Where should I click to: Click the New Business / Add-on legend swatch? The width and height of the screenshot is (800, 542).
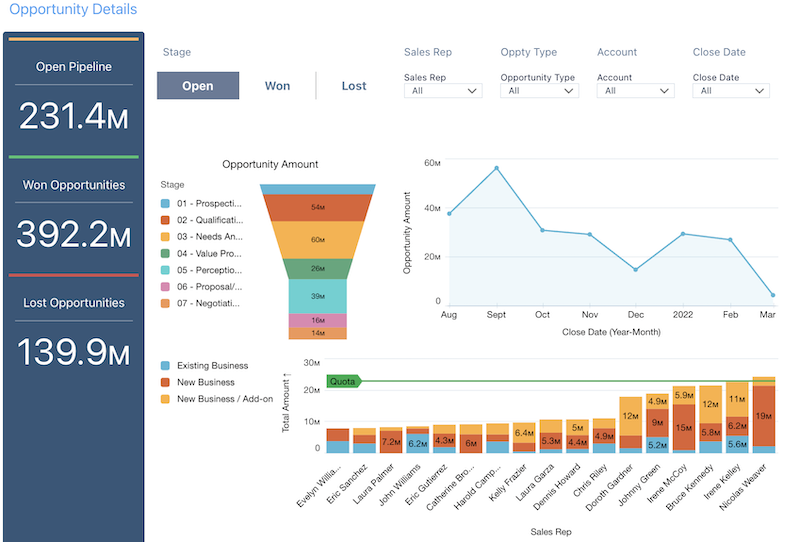pyautogui.click(x=165, y=399)
